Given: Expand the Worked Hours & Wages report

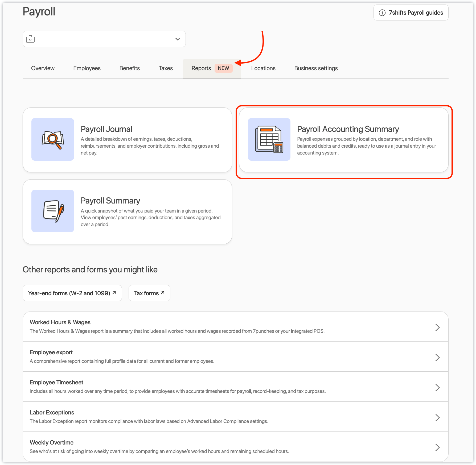Looking at the screenshot, I should point(437,327).
